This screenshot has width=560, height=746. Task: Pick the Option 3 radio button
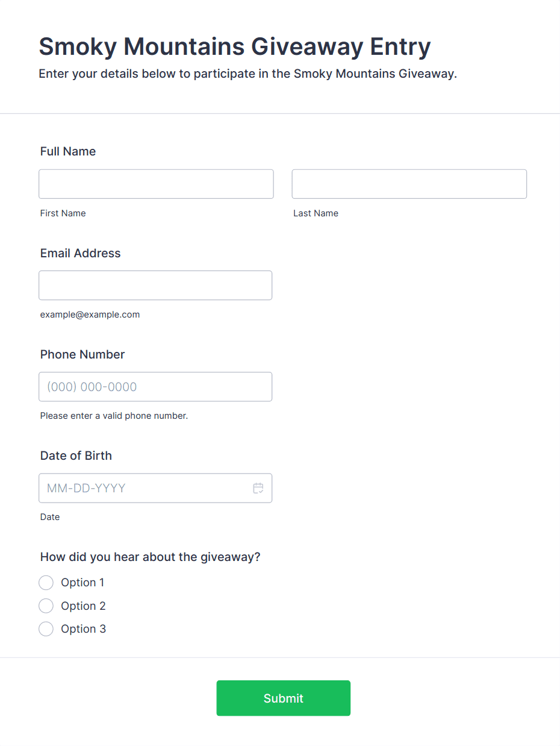46,629
